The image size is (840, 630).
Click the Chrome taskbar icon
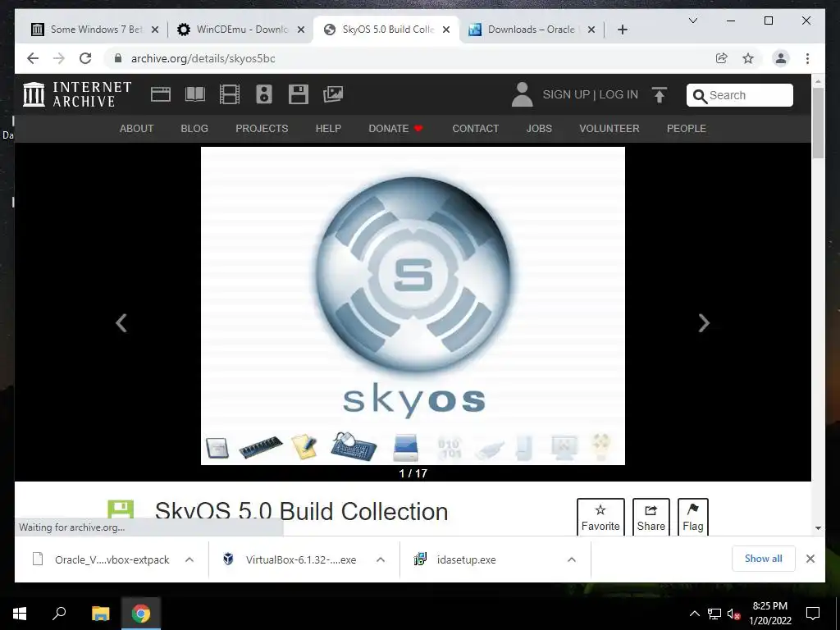(x=141, y=614)
